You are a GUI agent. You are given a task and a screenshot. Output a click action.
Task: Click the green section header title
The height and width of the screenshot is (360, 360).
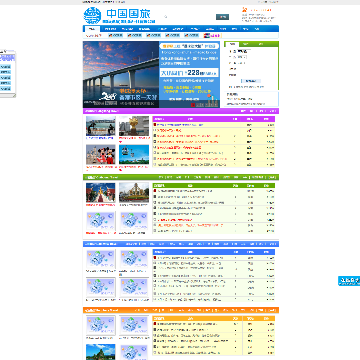(x=101, y=177)
